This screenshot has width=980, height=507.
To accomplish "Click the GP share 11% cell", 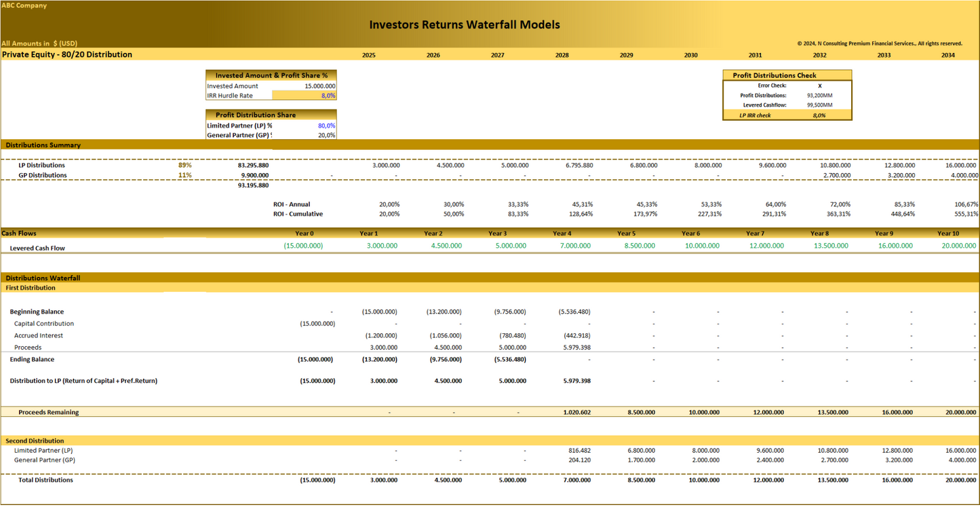I will (185, 175).
